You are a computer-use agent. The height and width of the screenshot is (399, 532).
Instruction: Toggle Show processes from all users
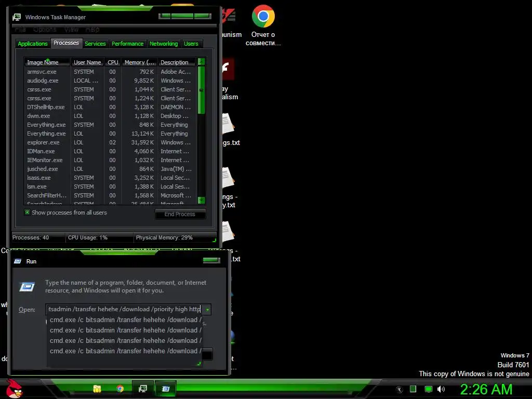coord(27,212)
